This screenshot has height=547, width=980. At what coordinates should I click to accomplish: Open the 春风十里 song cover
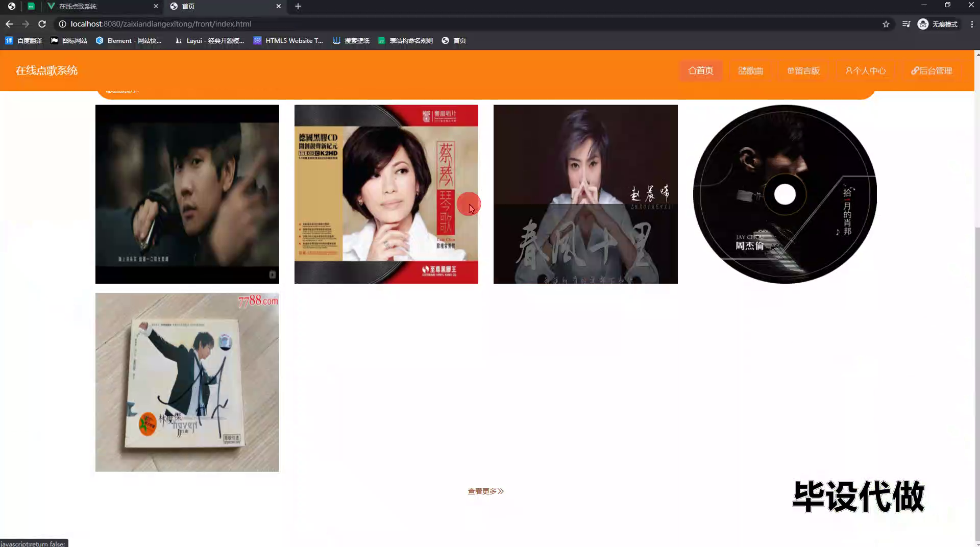coord(585,194)
